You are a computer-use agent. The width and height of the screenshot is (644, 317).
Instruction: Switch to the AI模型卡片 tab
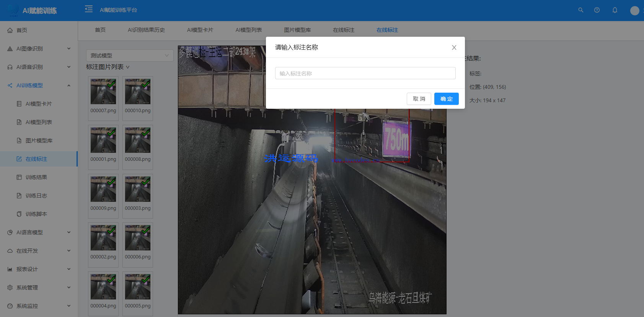coord(200,30)
